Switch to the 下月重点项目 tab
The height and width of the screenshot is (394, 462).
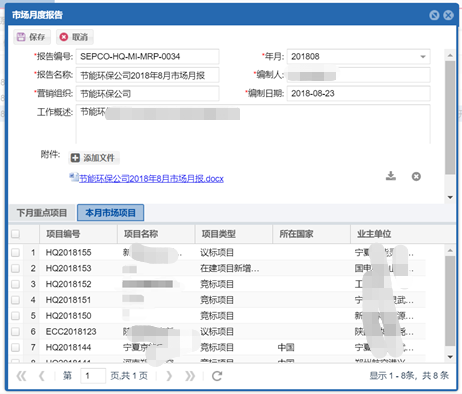coord(42,213)
